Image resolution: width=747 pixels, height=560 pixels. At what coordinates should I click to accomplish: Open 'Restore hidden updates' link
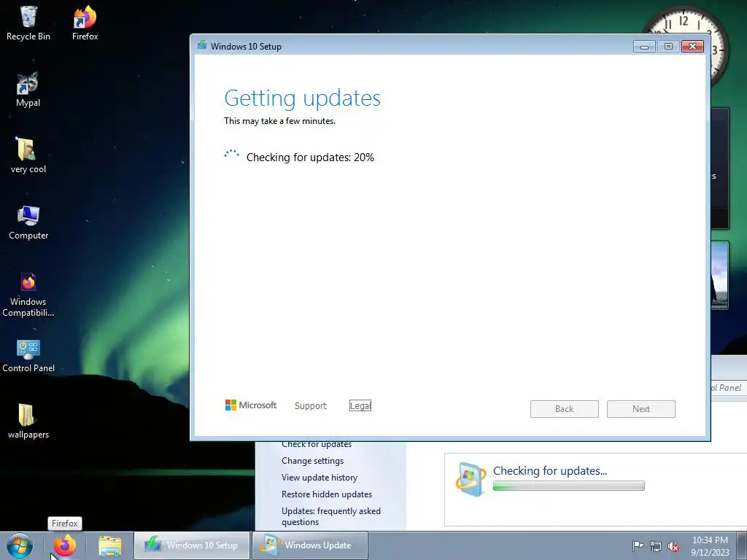click(326, 494)
